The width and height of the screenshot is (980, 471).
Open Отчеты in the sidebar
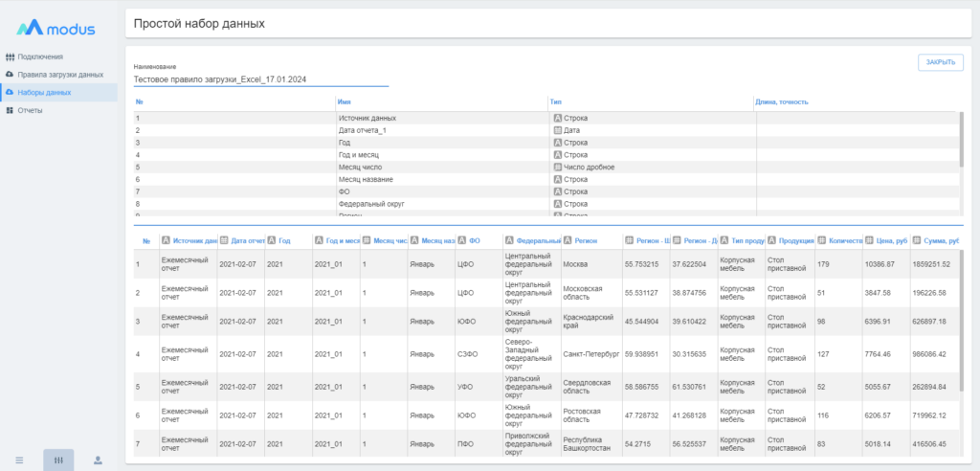click(30, 111)
